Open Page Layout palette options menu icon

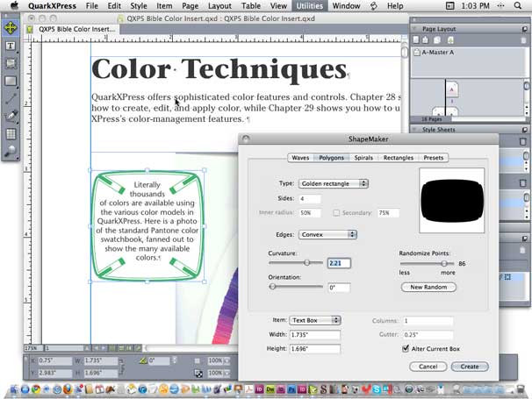coord(524,29)
